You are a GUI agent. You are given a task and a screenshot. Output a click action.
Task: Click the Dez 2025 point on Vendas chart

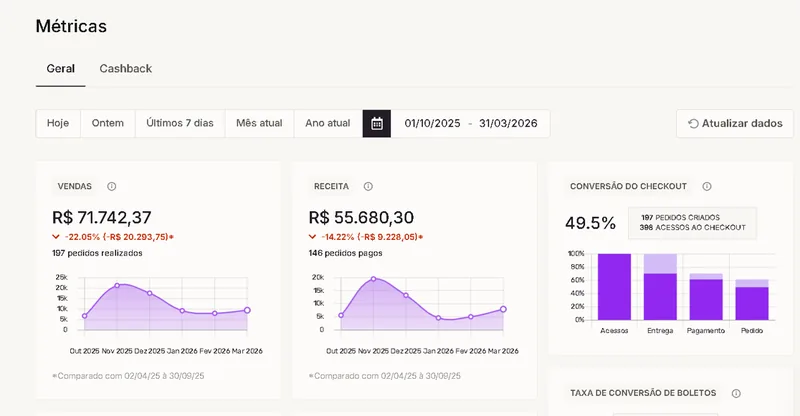(x=149, y=293)
